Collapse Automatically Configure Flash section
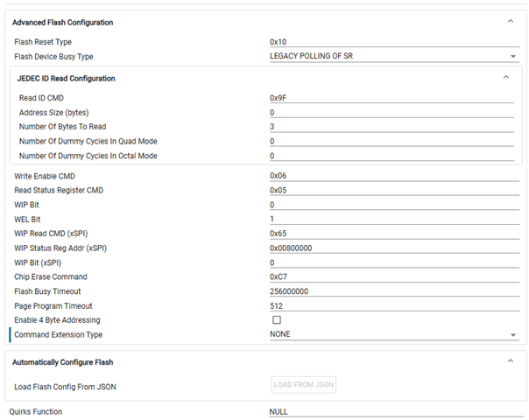The image size is (529, 420). tap(510, 361)
